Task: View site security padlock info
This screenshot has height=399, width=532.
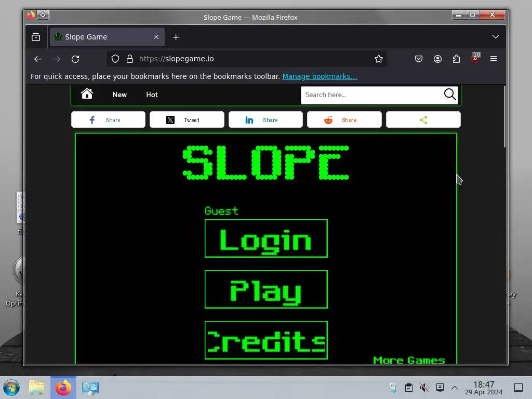Action: click(x=129, y=59)
